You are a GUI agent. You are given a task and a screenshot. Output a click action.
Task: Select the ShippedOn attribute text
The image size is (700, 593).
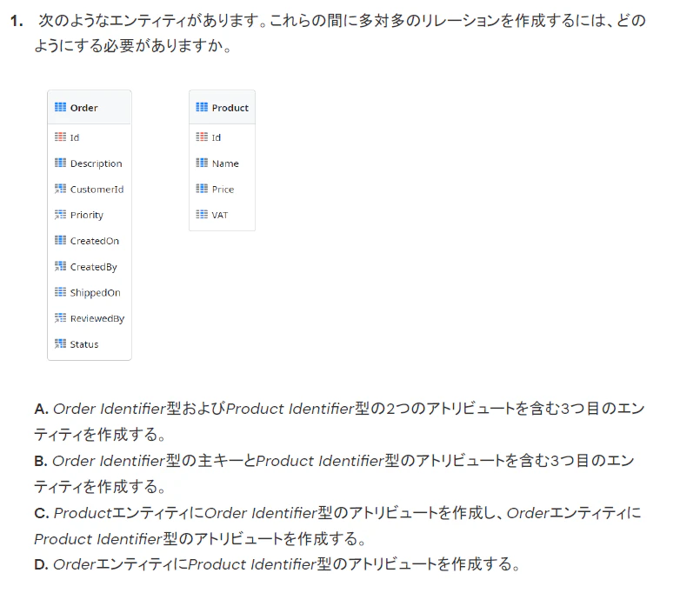click(95, 293)
